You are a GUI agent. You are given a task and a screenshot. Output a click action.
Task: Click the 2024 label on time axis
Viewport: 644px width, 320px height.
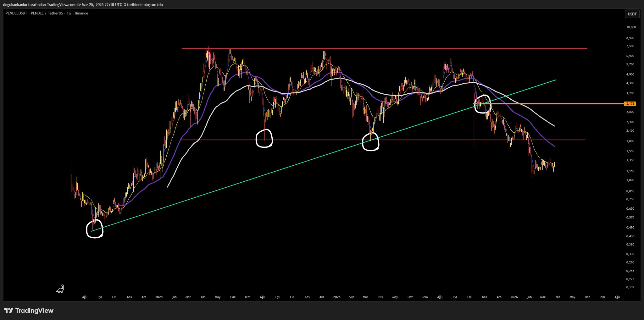159,297
